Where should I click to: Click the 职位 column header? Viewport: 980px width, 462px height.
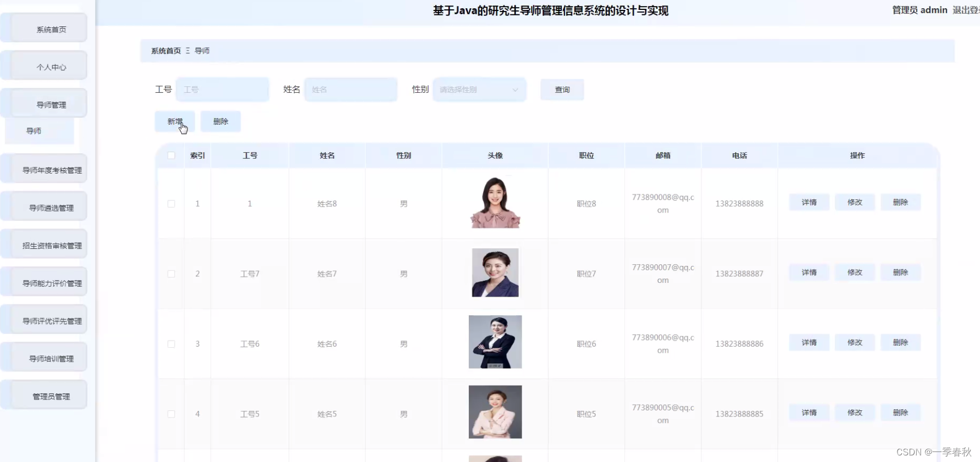586,155
